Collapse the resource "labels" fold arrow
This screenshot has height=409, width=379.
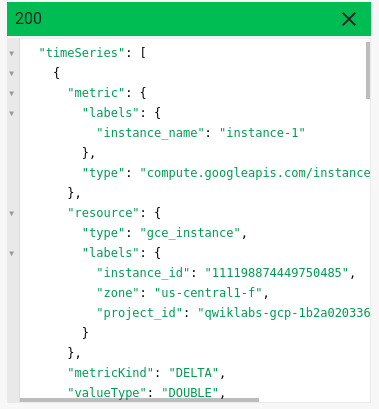[12, 253]
